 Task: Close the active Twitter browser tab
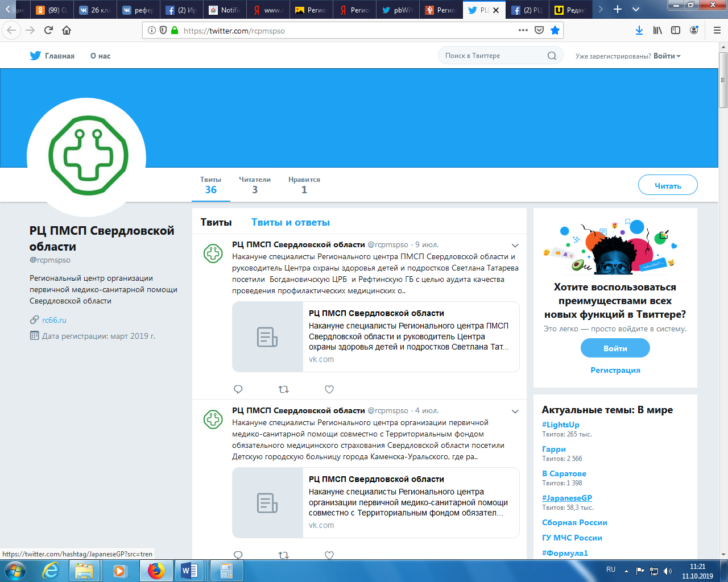496,10
